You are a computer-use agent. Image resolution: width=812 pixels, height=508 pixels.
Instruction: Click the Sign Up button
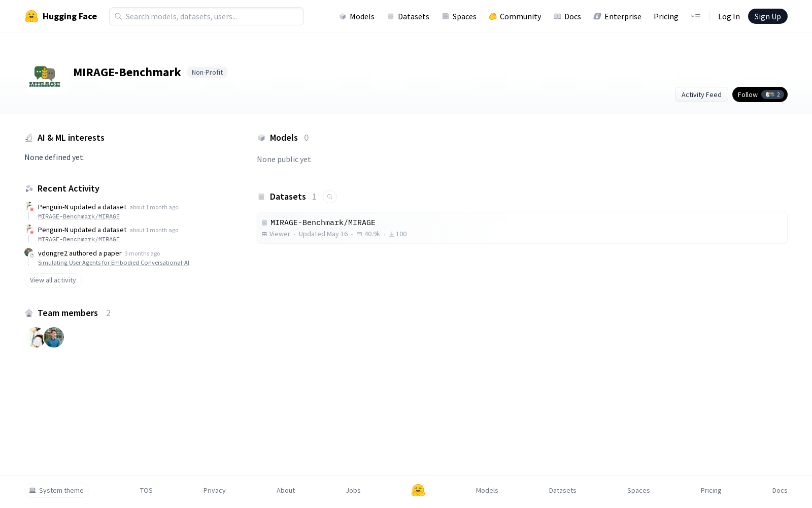[767, 16]
